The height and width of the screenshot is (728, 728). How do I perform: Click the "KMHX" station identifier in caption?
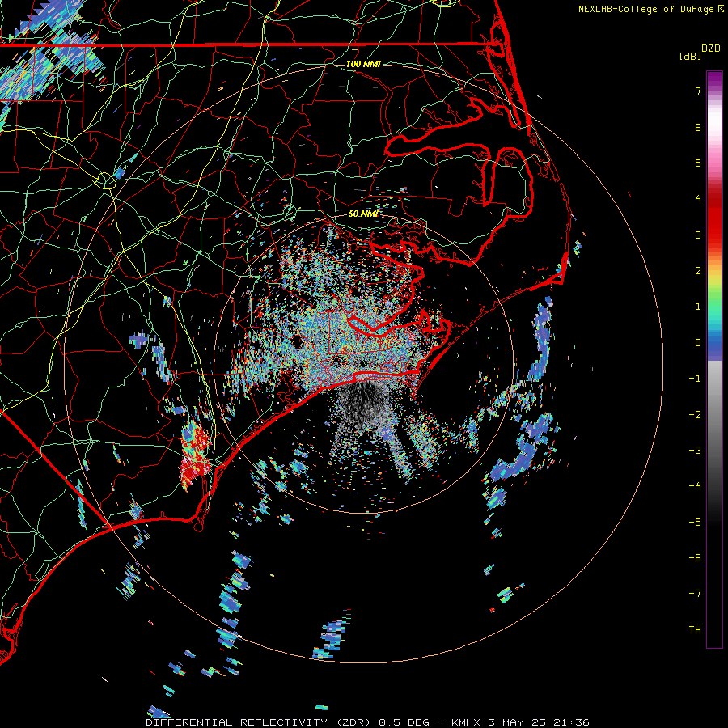pos(467,722)
